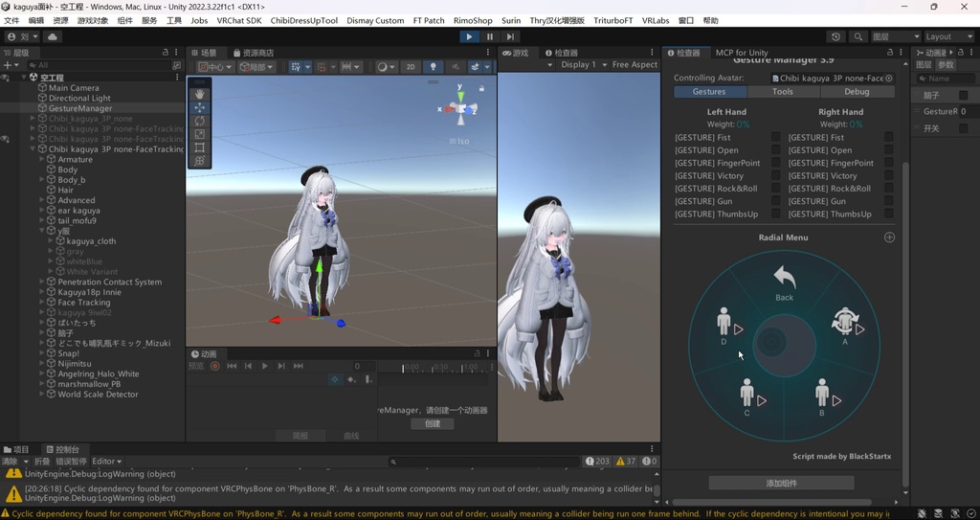Toggle the 脑子 parameter checkbox
Image resolution: width=980 pixels, height=520 pixels.
[963, 95]
